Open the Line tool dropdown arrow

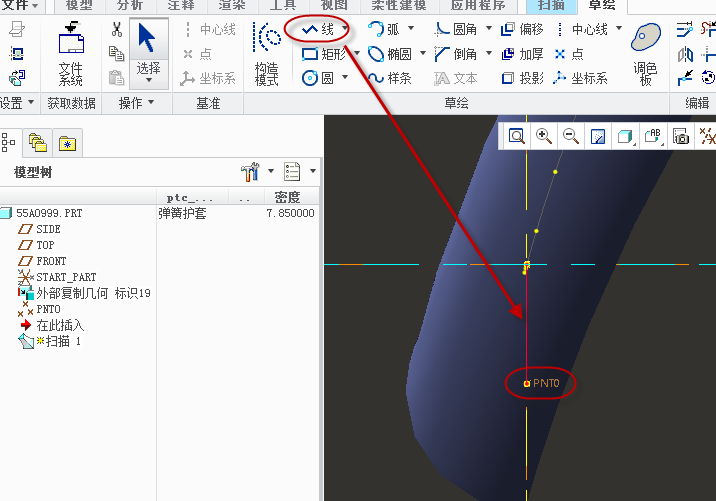[x=345, y=29]
